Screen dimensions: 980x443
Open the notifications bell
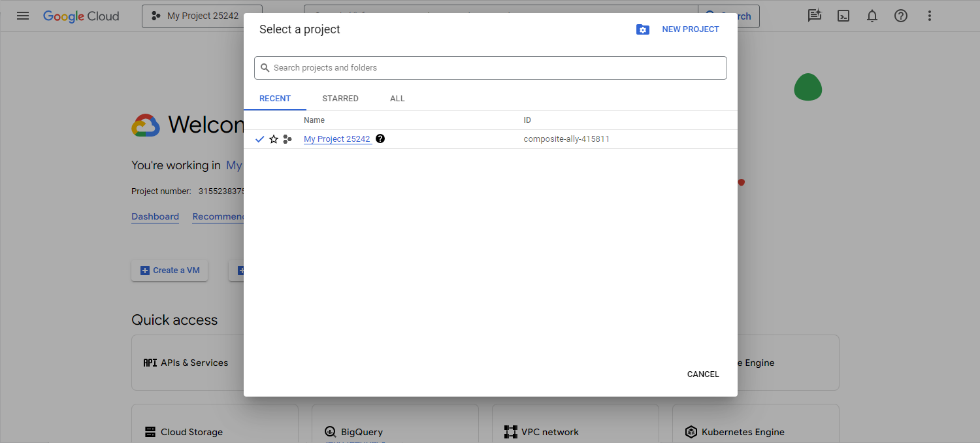[872, 16]
